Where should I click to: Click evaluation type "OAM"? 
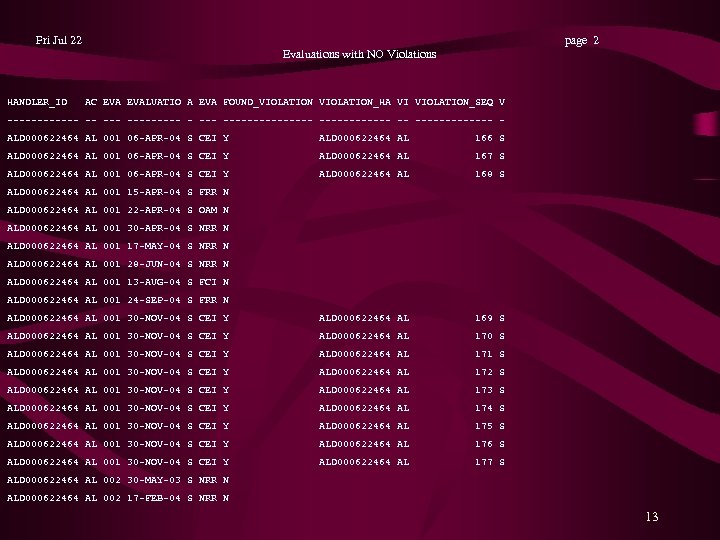tap(208, 210)
